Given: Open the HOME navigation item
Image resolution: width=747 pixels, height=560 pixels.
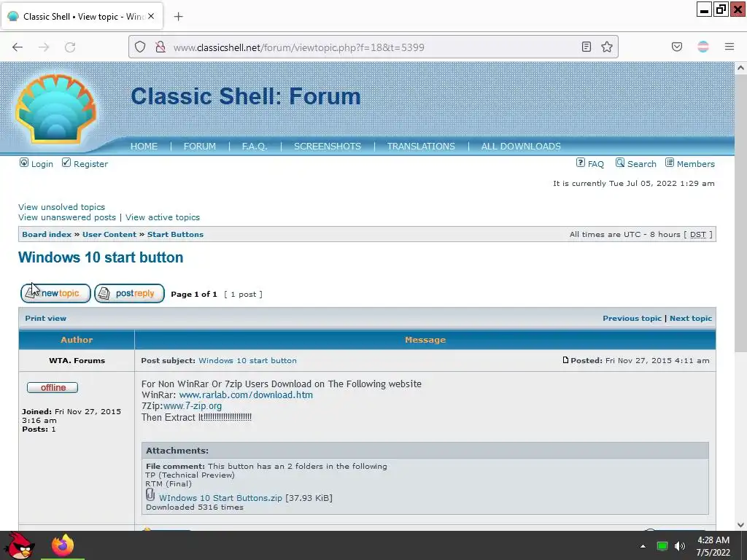Looking at the screenshot, I should [144, 146].
